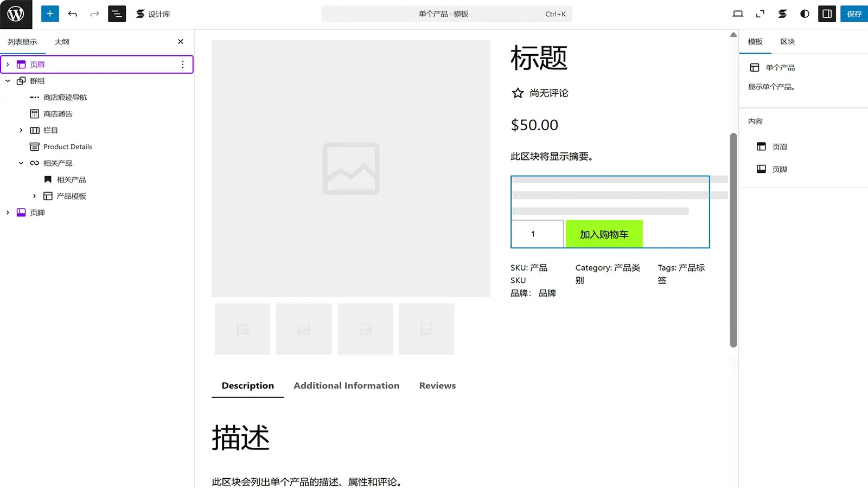Screen dimensions: 868x488
Task: Close the list view panel with X
Action: coord(180,41)
